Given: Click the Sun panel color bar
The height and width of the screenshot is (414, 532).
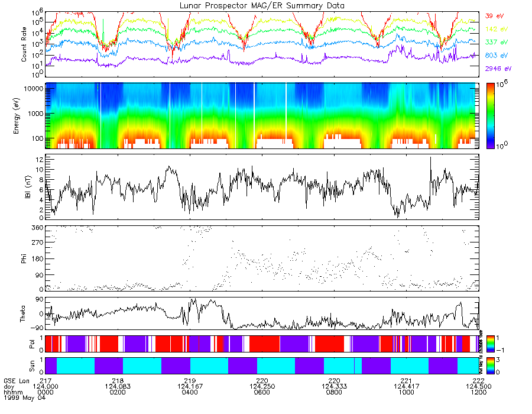Looking at the screenshot, I should coord(490,366).
